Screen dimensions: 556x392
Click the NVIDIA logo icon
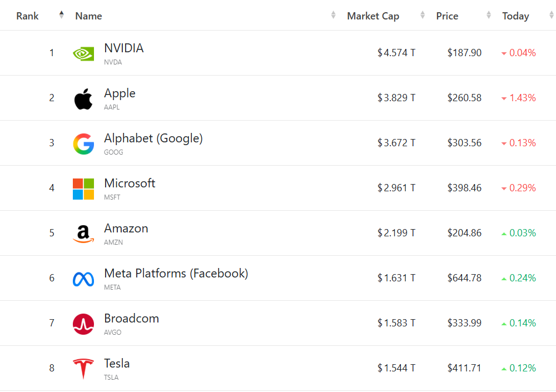(x=83, y=53)
